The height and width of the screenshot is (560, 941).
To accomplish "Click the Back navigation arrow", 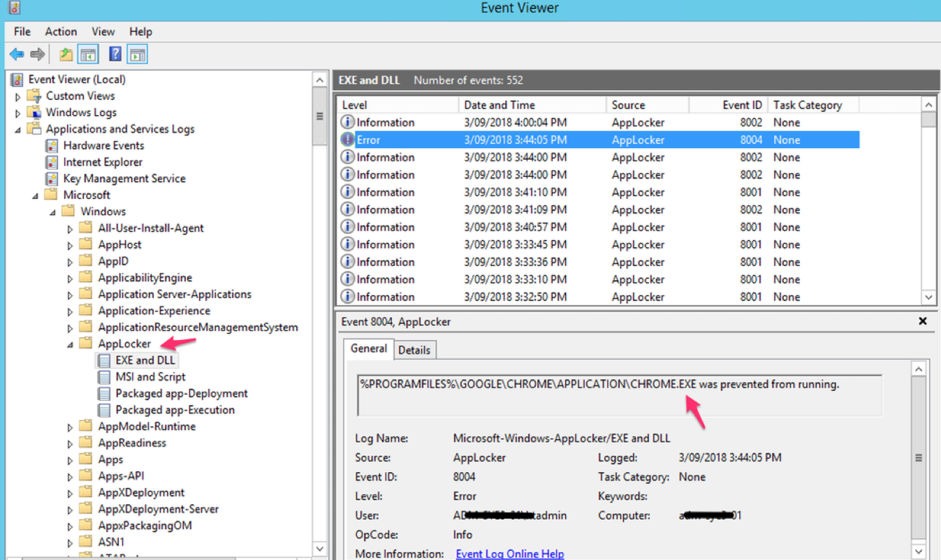I will tap(16, 54).
